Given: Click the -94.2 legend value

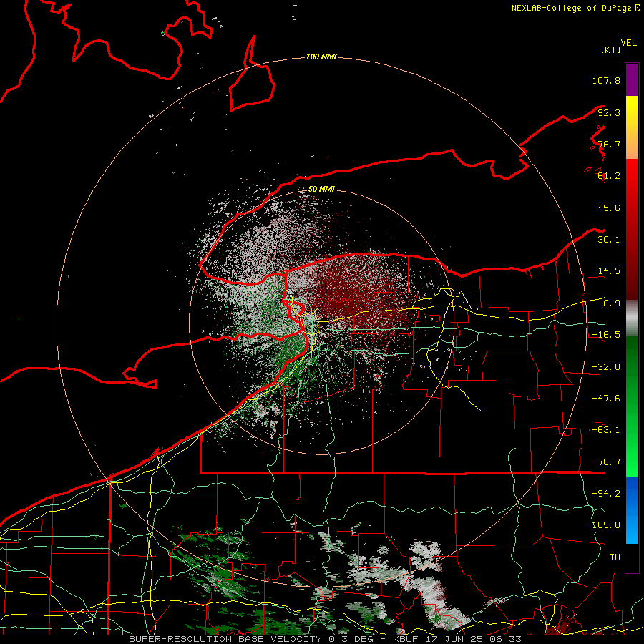Looking at the screenshot, I should tap(606, 494).
